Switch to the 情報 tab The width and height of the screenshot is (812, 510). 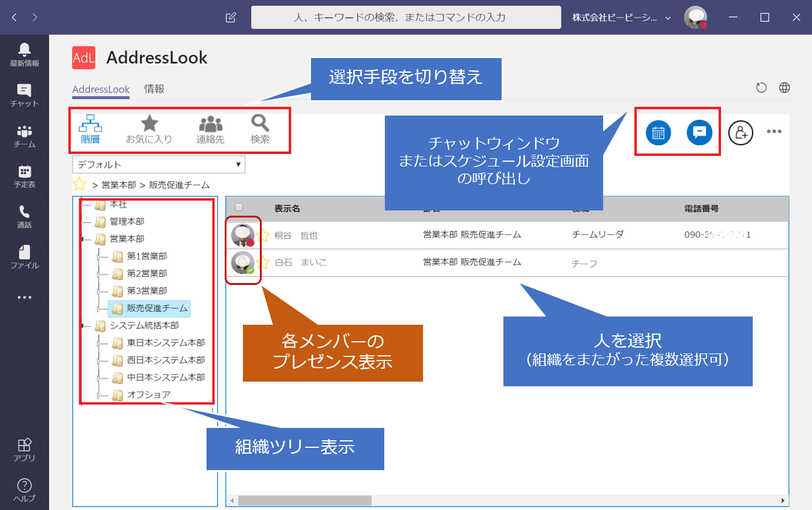(x=154, y=89)
